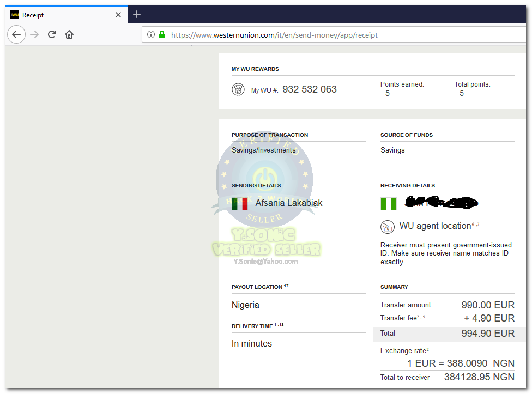Select My WU number 932 532 063

point(310,89)
